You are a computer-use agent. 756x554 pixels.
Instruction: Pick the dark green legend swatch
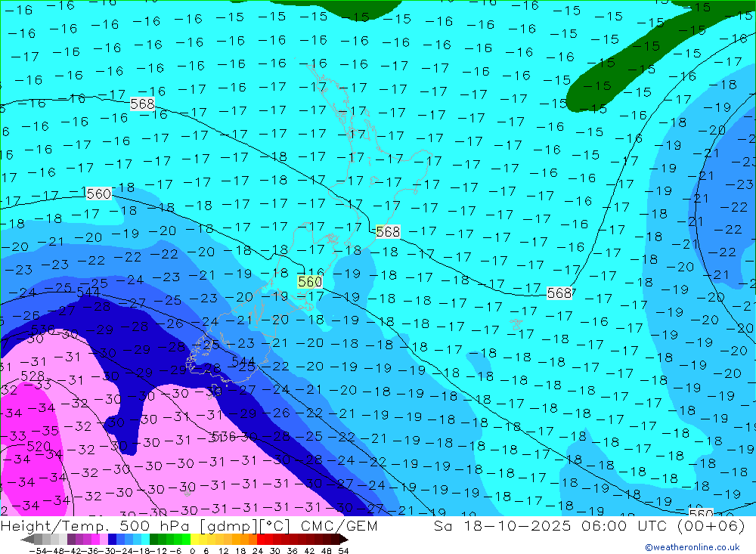click(x=153, y=540)
